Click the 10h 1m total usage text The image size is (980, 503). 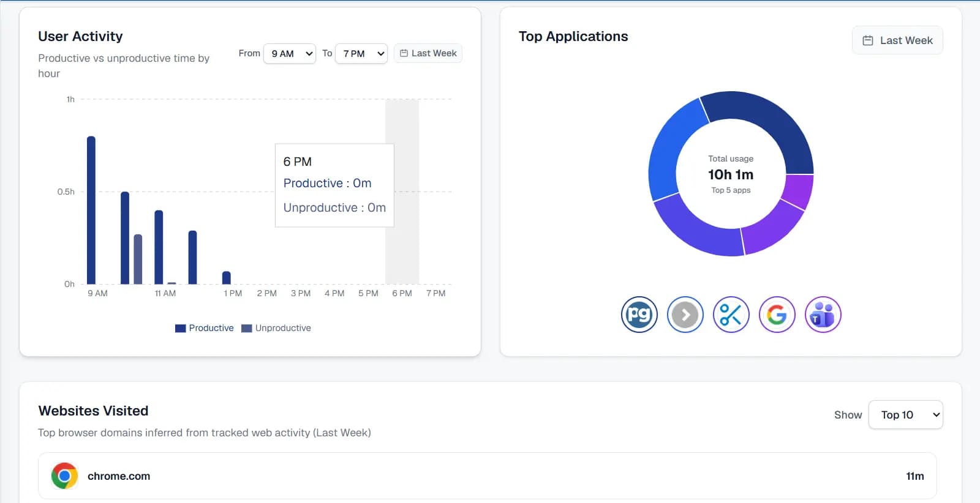731,175
